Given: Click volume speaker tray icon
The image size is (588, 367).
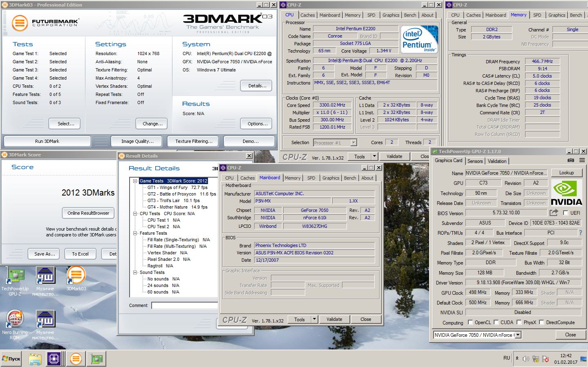Looking at the screenshot, I should tap(526, 359).
